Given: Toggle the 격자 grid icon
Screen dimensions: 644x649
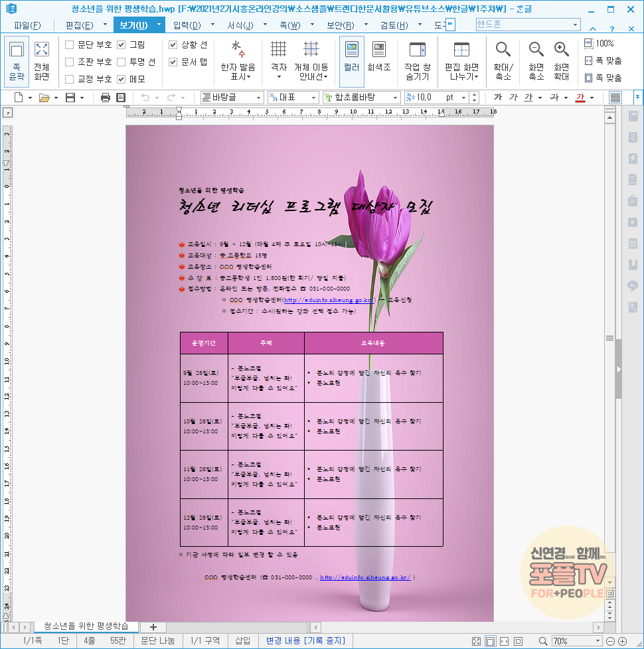Looking at the screenshot, I should pos(278,61).
